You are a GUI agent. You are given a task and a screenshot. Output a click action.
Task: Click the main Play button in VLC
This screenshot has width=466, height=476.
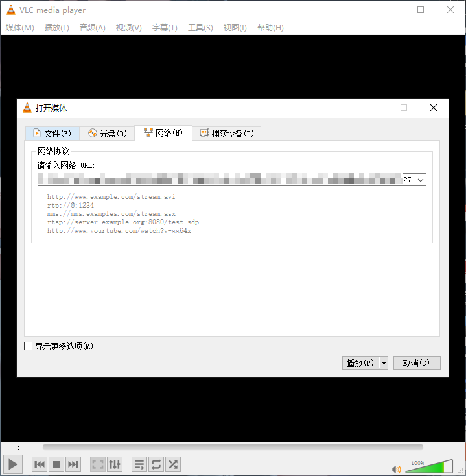point(12,464)
